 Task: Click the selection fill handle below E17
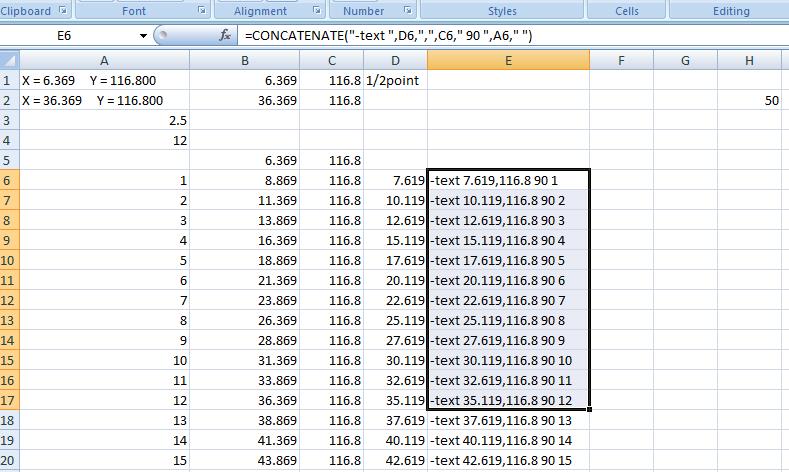[589, 409]
